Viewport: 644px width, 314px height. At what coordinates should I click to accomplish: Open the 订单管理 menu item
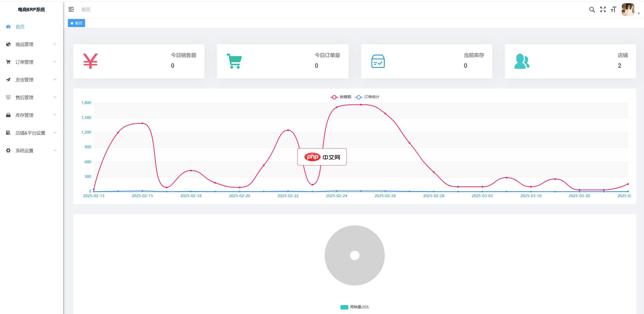31,62
